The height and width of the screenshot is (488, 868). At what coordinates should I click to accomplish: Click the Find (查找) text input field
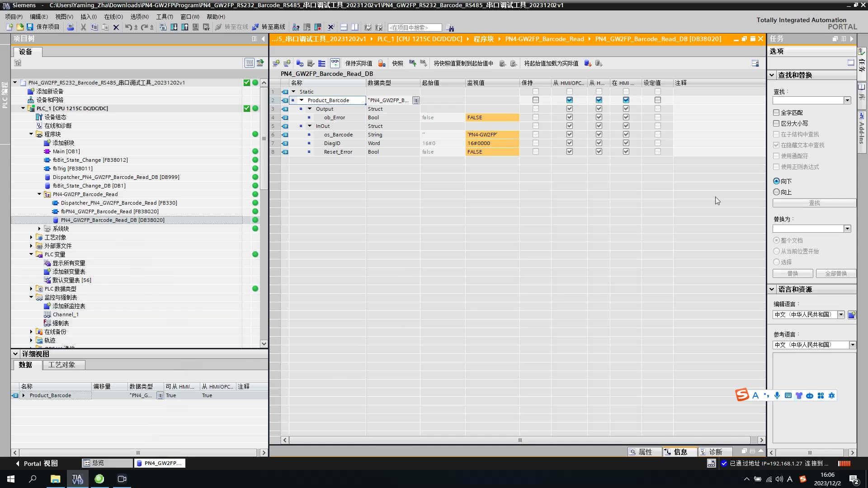807,100
